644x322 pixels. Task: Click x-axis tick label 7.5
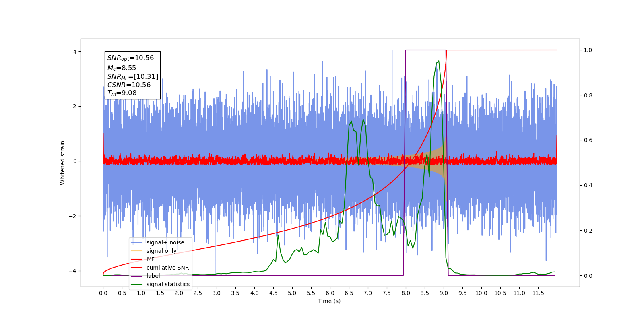[387, 293]
